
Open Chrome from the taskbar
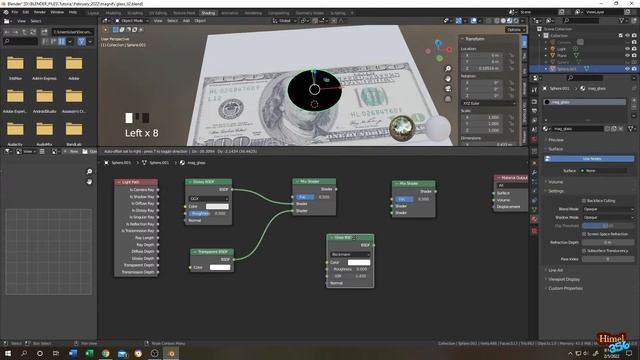pyautogui.click(x=106, y=353)
